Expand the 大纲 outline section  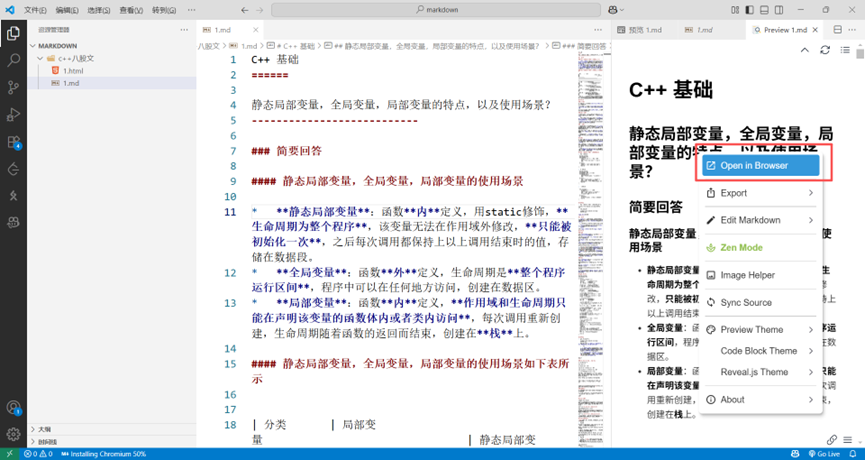pyautogui.click(x=111, y=429)
